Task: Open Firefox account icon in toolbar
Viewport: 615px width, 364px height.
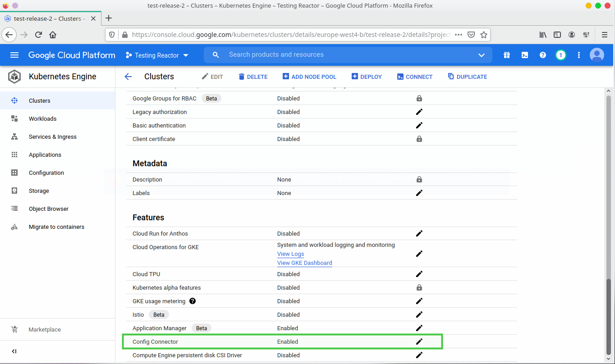Action: pyautogui.click(x=572, y=35)
